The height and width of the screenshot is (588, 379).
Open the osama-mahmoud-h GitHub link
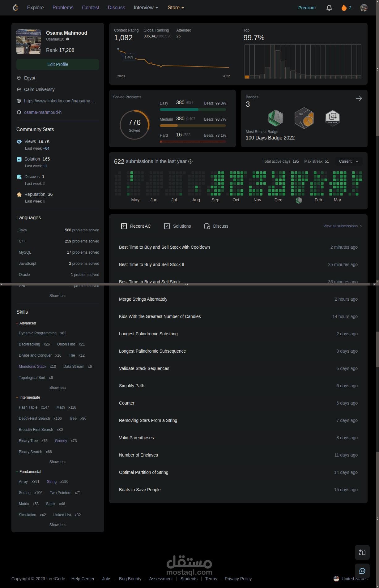tap(43, 112)
